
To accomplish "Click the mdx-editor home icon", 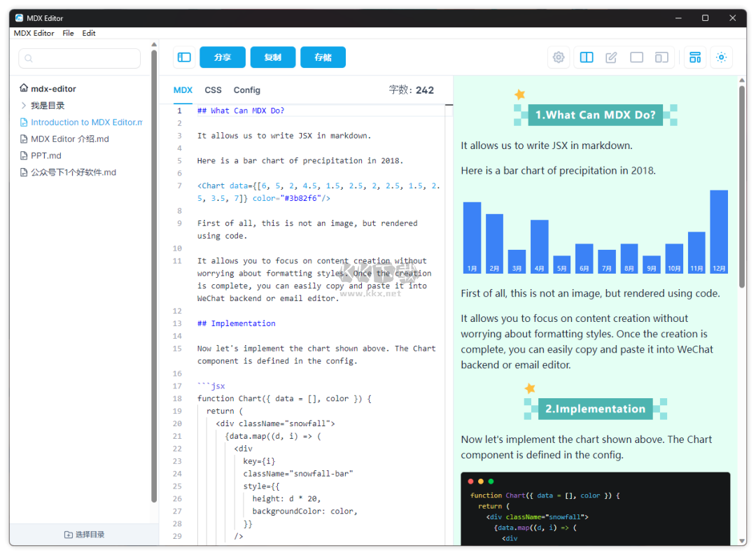I will [x=24, y=87].
